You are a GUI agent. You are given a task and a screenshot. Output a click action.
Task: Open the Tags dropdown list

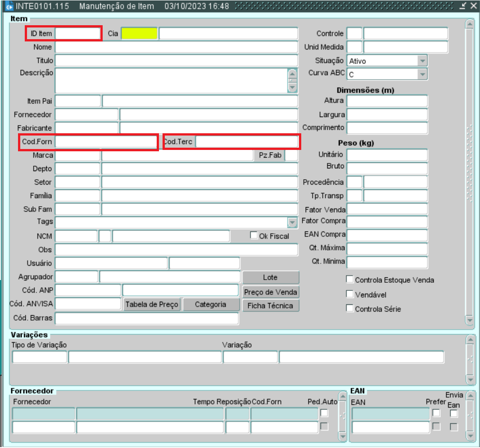(x=293, y=222)
